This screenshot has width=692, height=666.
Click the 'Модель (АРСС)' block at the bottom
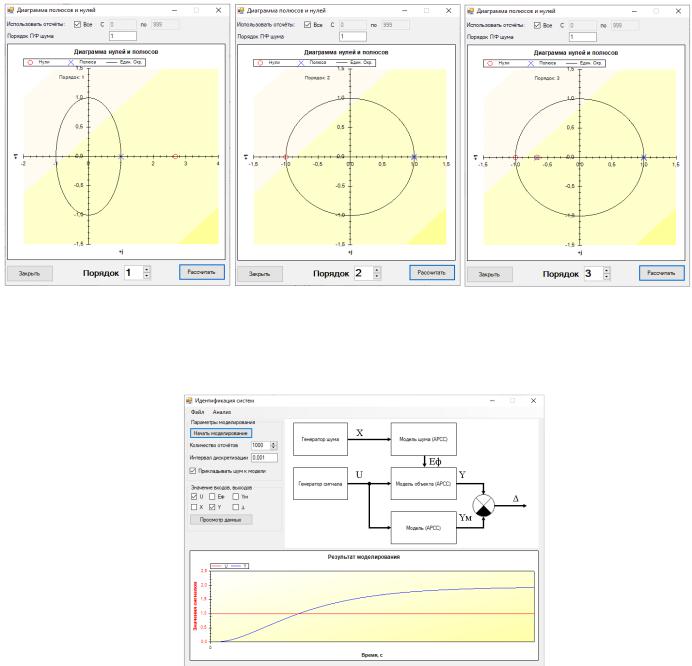pos(423,528)
